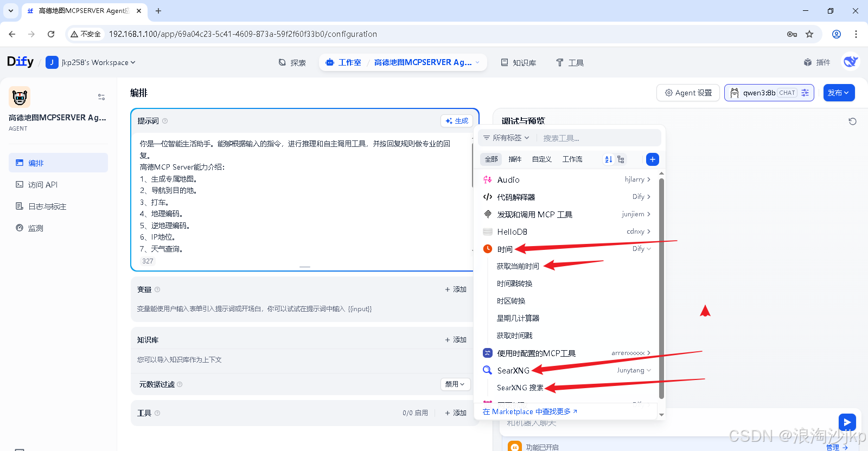This screenshot has height=451, width=868.
Task: Collapse the 时间 tool provider
Action: click(566, 249)
